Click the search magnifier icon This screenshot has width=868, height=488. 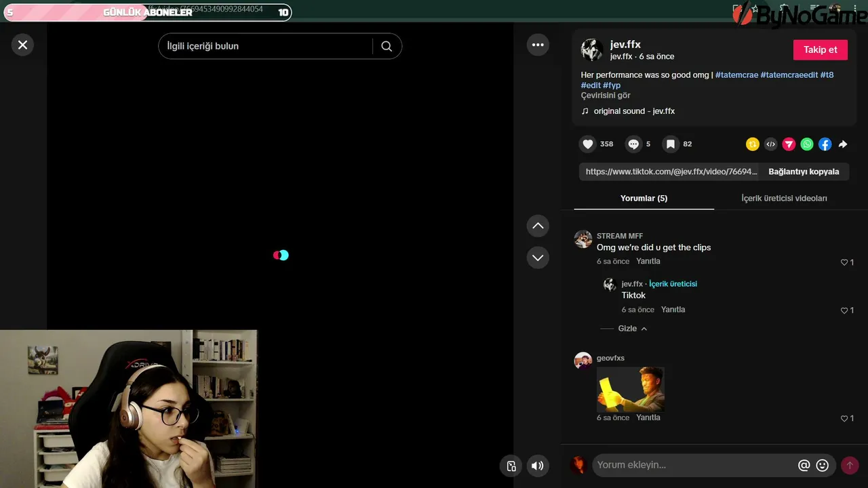pyautogui.click(x=387, y=46)
